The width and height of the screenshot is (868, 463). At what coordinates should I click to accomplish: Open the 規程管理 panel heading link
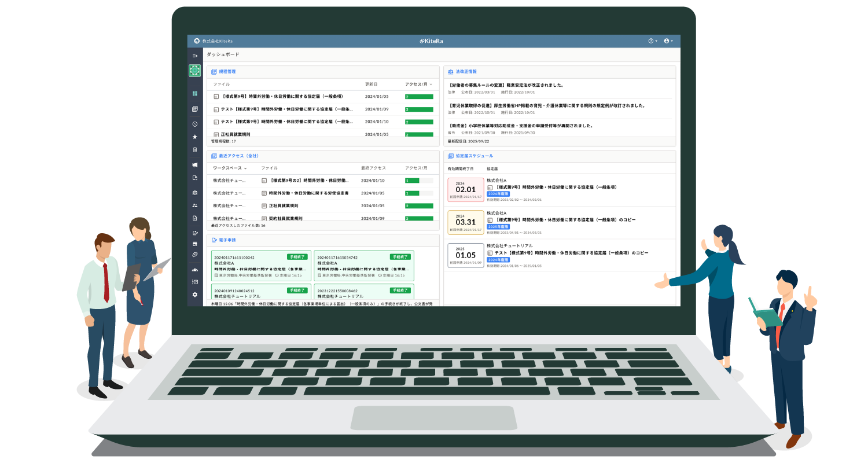(227, 72)
